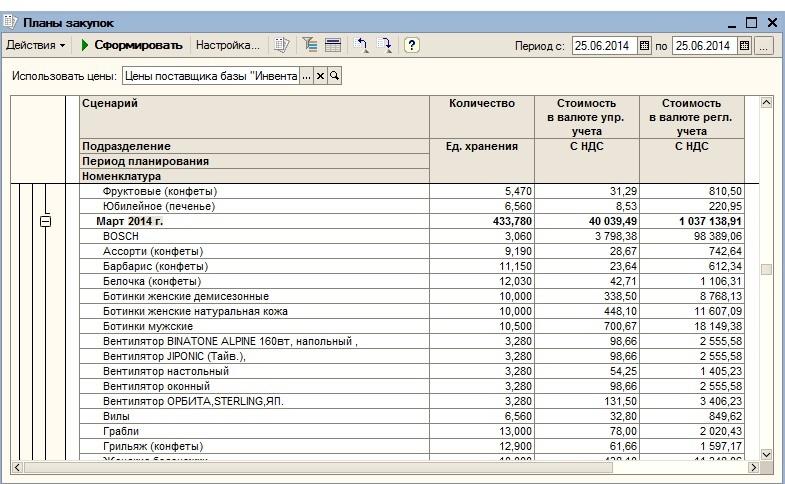The image size is (785, 484).
Task: Click the vertical scrollbar up arrow
Action: (766, 103)
